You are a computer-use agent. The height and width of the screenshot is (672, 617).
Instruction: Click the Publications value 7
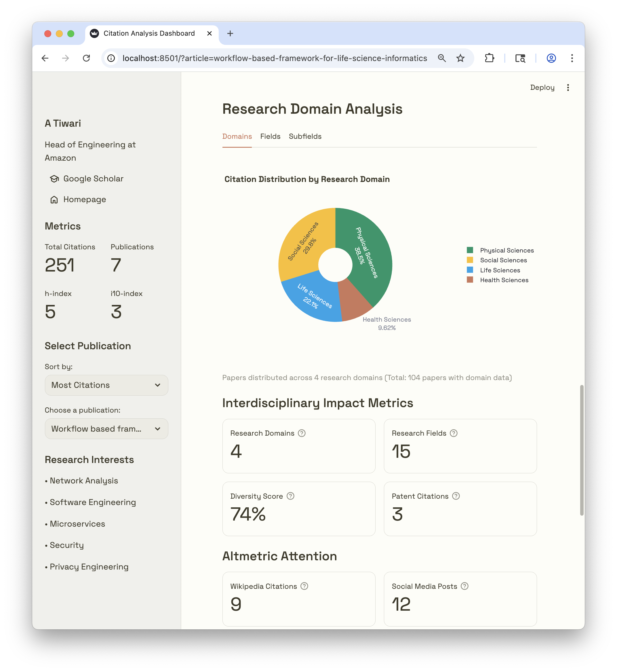tap(116, 265)
